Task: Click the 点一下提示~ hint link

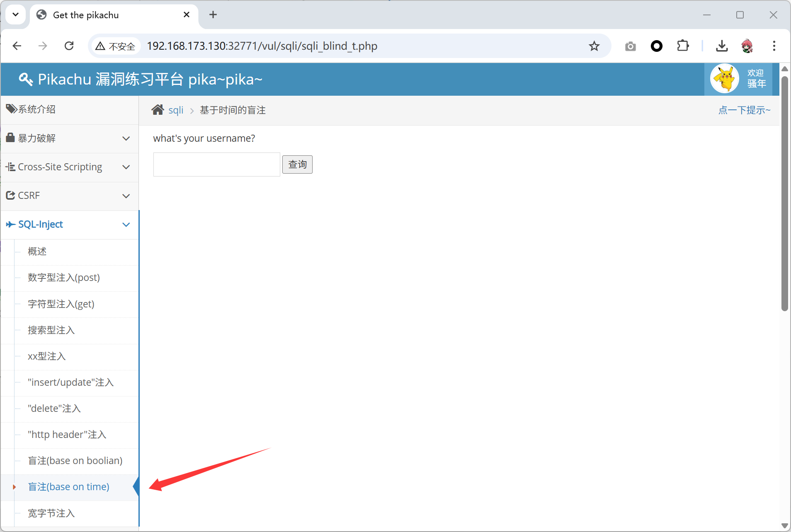Action: (x=744, y=110)
